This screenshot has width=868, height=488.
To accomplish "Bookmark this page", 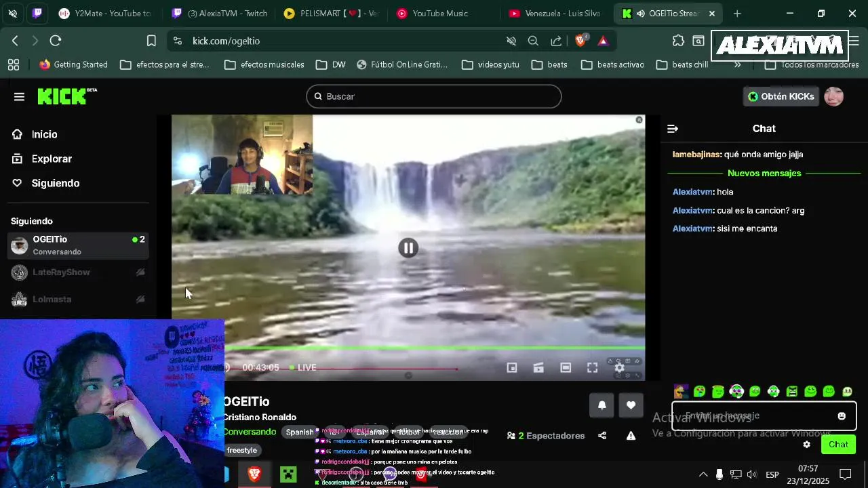I will click(x=151, y=41).
